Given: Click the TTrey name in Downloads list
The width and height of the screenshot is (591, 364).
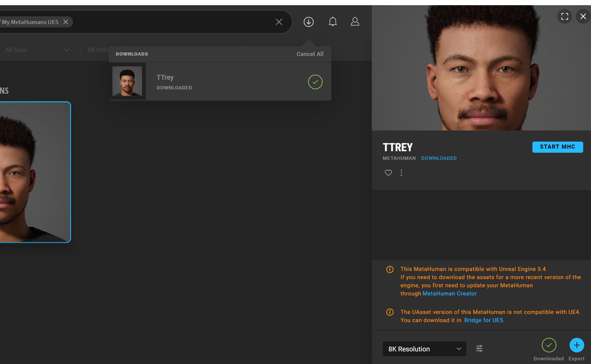Looking at the screenshot, I should [x=165, y=77].
